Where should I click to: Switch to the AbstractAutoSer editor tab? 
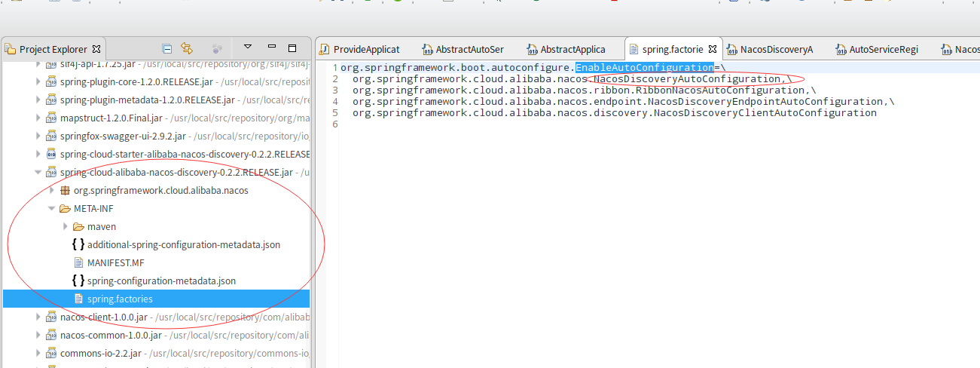(x=462, y=49)
